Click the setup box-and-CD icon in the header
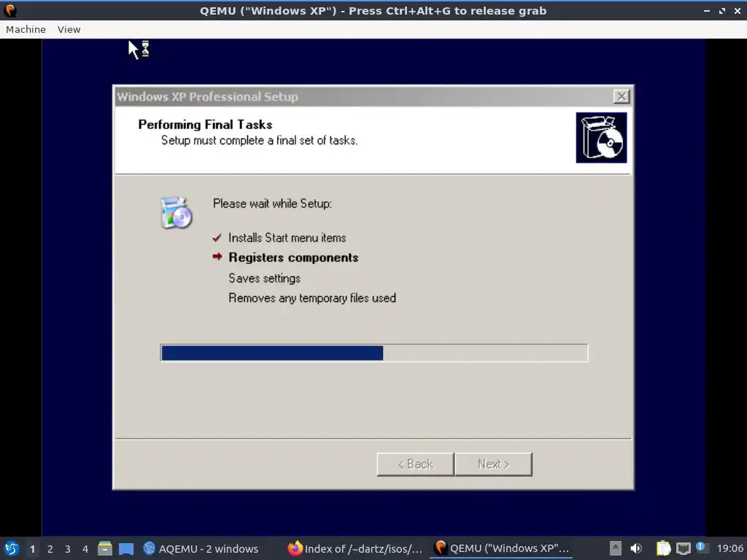The image size is (747, 560). coord(601,138)
